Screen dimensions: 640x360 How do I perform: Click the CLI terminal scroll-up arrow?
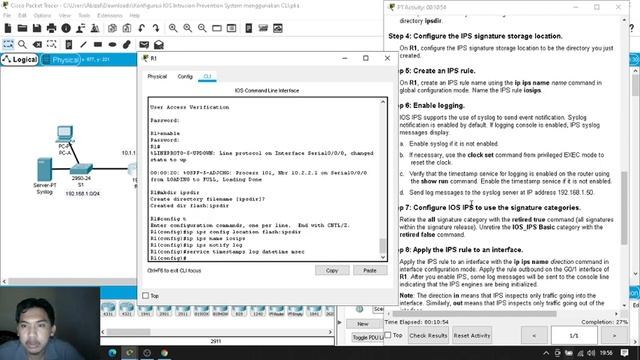point(383,102)
